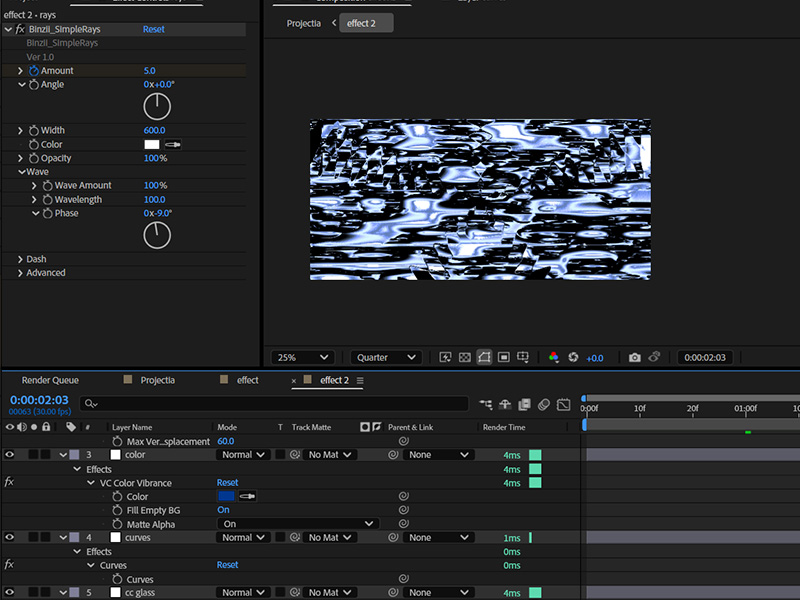Hide the curves layer using eye icon
800x600 pixels.
[10, 537]
